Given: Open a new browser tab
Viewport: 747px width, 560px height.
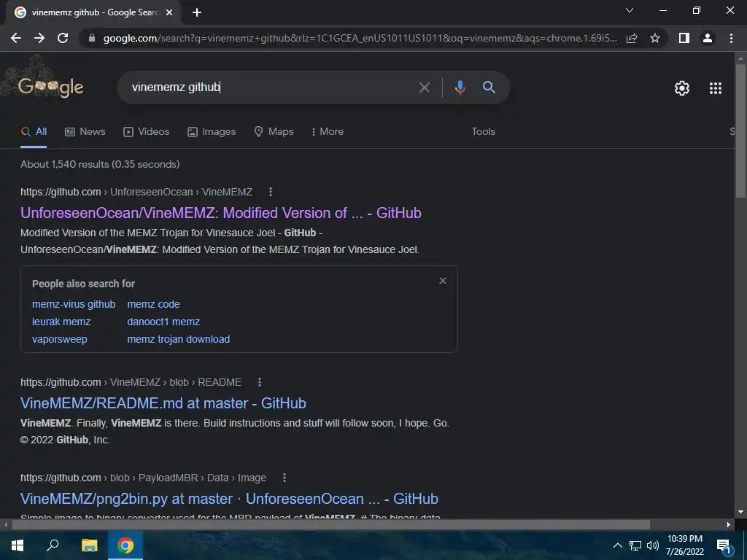Looking at the screenshot, I should coord(197,12).
